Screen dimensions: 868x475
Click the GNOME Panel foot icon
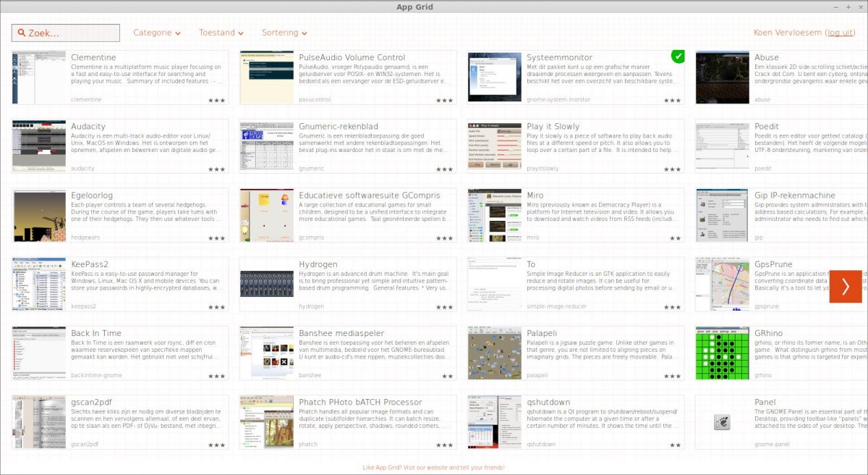pos(721,422)
